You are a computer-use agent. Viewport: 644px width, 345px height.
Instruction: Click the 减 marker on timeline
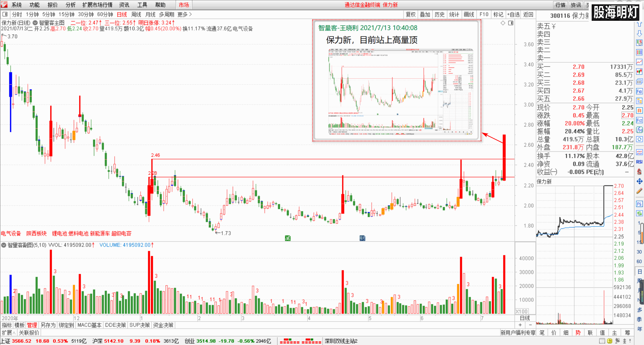coord(288,238)
